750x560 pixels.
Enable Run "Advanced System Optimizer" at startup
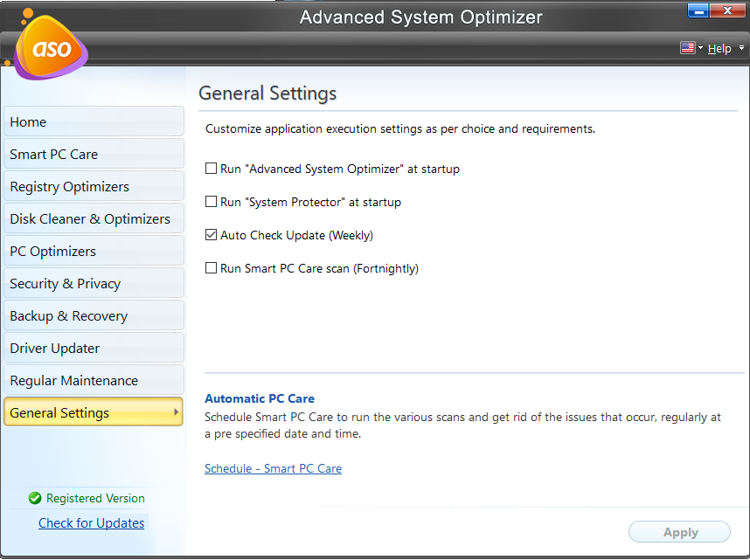[211, 169]
